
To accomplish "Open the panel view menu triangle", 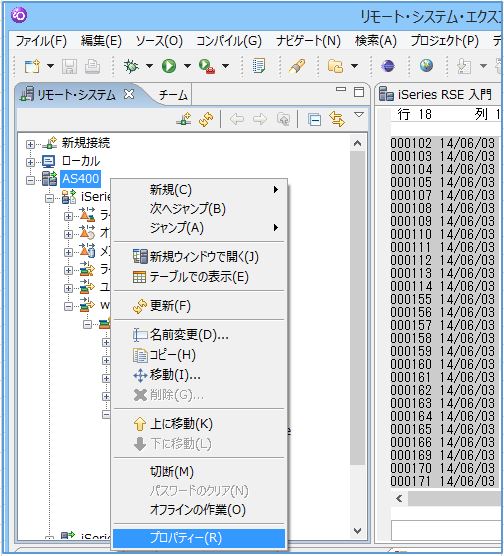I will (x=359, y=115).
